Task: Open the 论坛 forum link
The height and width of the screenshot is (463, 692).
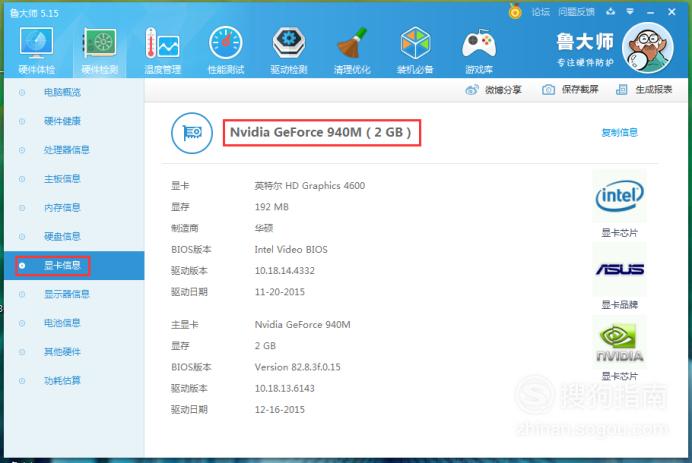Action: (x=541, y=12)
